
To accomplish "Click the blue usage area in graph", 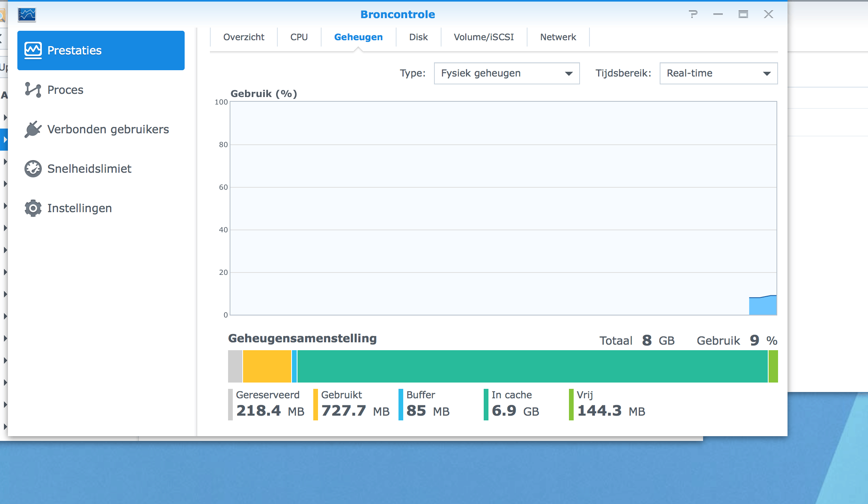I will [x=763, y=306].
